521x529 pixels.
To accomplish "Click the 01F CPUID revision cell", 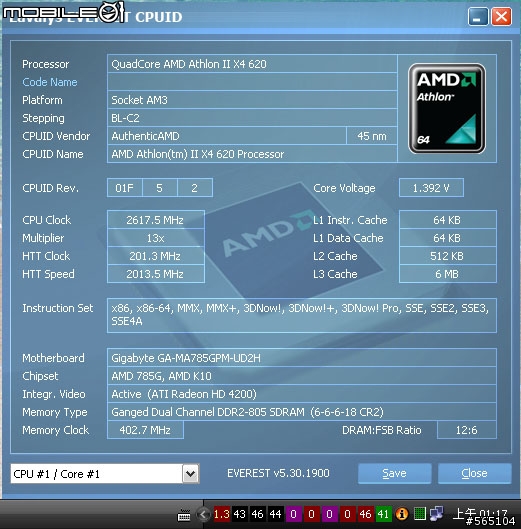I will [x=125, y=188].
